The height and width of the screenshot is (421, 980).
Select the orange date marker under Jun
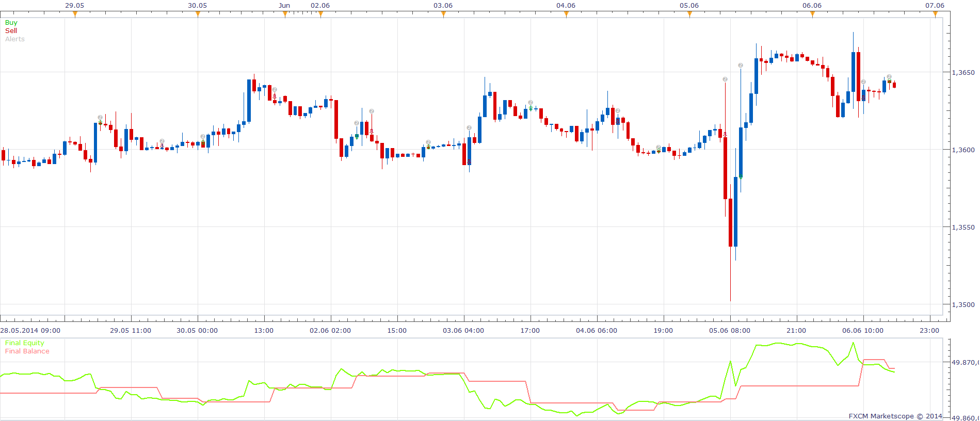(285, 14)
